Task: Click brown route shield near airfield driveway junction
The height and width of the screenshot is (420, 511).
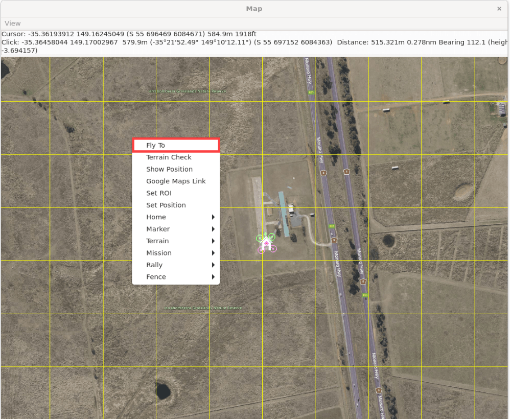Action: coord(334,240)
